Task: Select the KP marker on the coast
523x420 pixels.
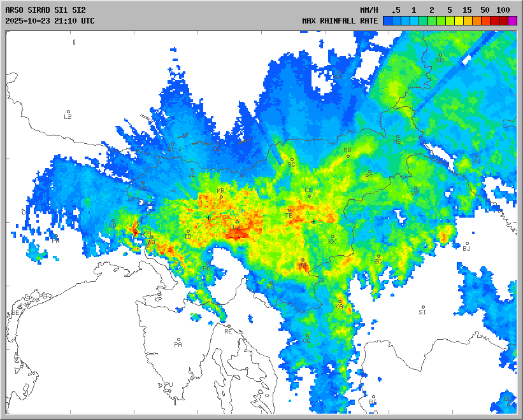Action: [159, 293]
